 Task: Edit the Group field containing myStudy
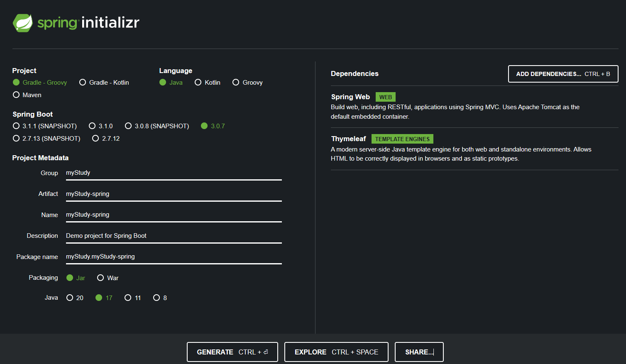point(174,173)
